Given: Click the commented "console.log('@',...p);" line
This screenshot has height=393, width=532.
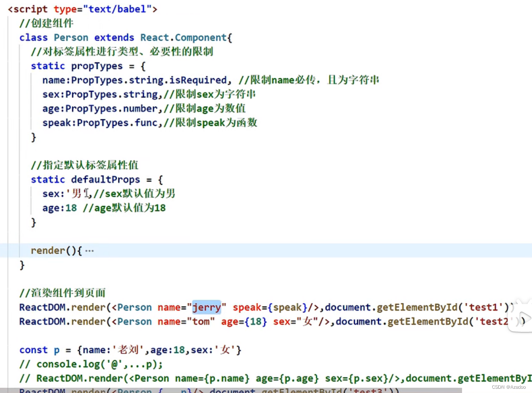Looking at the screenshot, I should [91, 364].
